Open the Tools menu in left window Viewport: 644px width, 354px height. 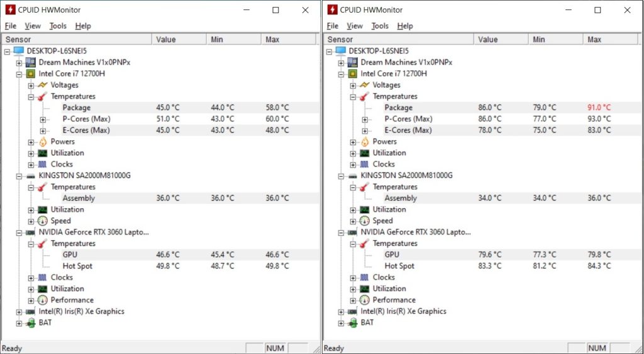(58, 26)
